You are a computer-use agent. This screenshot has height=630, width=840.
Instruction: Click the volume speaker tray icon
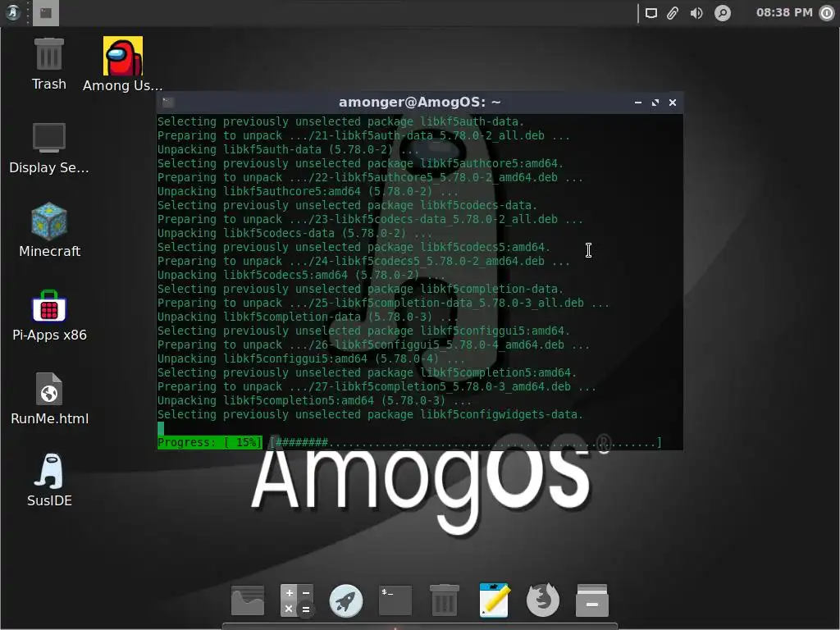696,13
